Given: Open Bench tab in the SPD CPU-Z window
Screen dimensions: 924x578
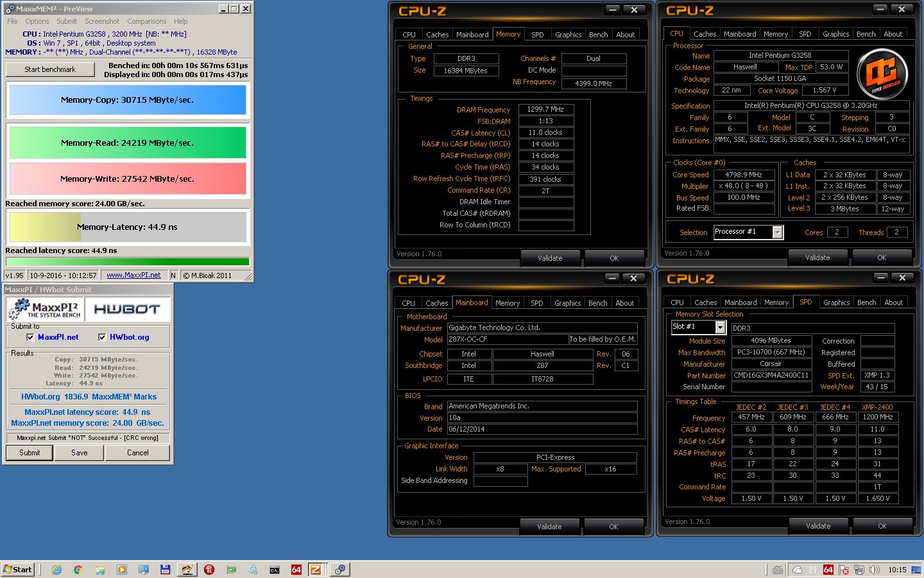Looking at the screenshot, I should (866, 302).
